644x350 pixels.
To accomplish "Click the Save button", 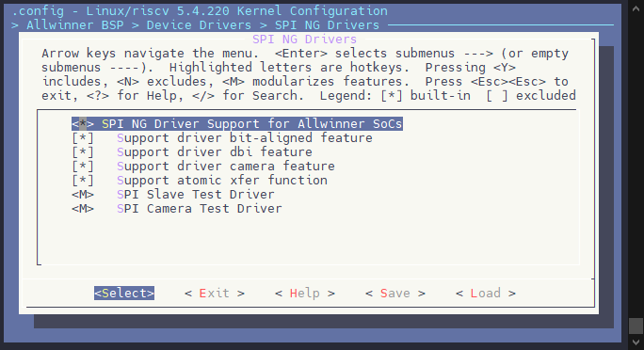I will [395, 293].
